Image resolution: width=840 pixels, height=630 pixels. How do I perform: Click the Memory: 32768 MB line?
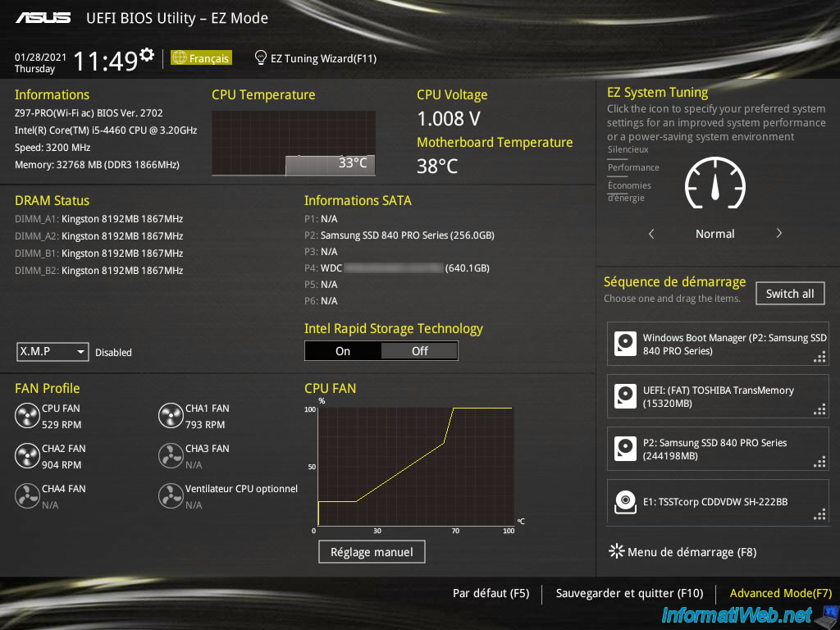pos(97,164)
